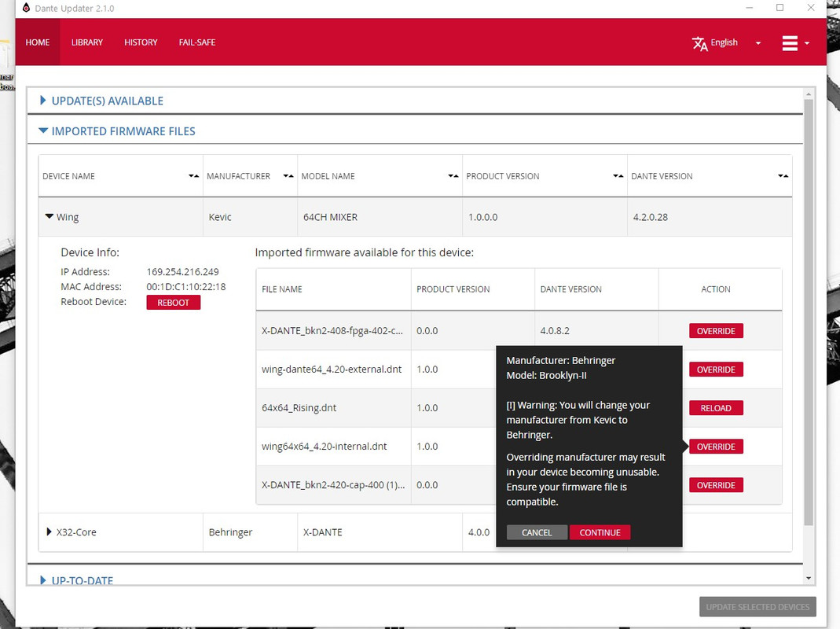Click OVERRIDE for wing64x64_4.20-internal.dnt
The height and width of the screenshot is (629, 840).
(x=716, y=447)
